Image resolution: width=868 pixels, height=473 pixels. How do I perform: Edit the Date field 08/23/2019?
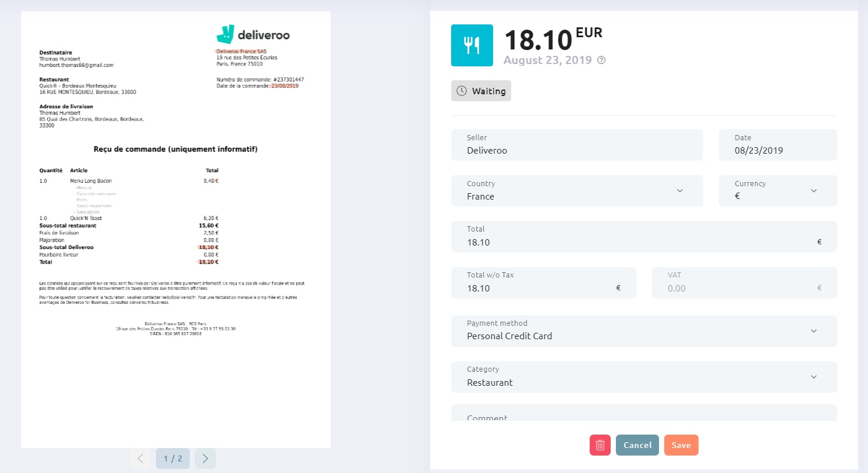point(778,145)
